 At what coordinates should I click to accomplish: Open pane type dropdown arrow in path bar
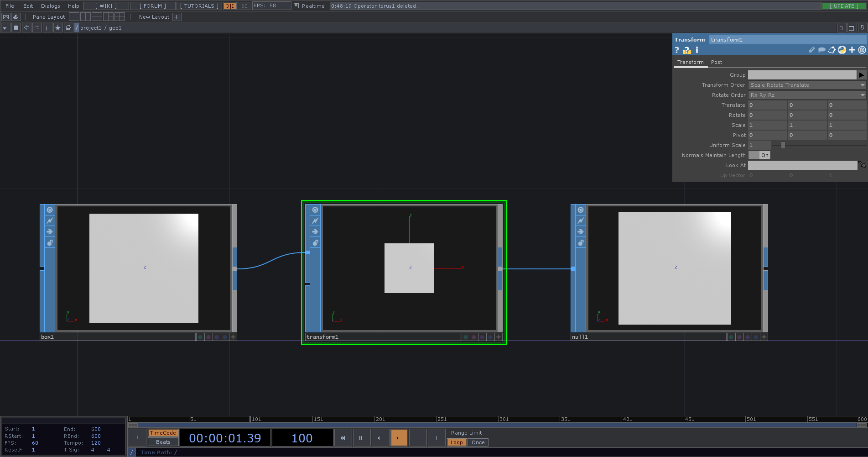pyautogui.click(x=5, y=28)
